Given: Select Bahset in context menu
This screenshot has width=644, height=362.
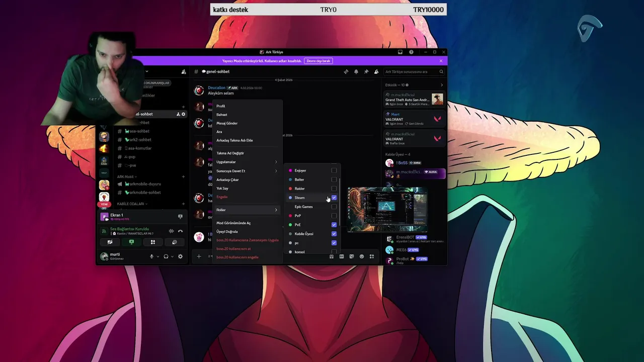Looking at the screenshot, I should 247,115.
